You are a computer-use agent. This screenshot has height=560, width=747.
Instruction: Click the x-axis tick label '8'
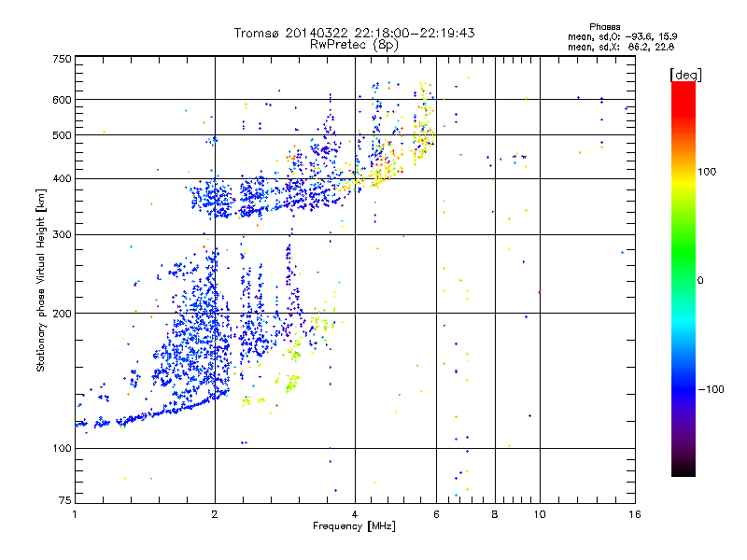pyautogui.click(x=495, y=514)
